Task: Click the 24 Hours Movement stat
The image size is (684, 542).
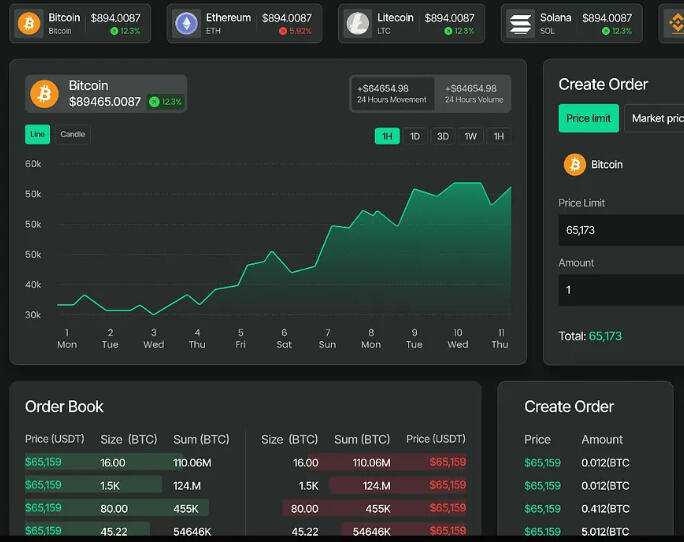Action: pyautogui.click(x=392, y=94)
